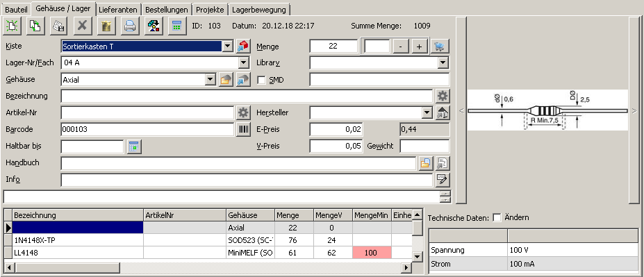Screen dimensions: 644x277
Task: Click the table's horizontal scroll right arrow
Action: pyautogui.click(x=406, y=267)
